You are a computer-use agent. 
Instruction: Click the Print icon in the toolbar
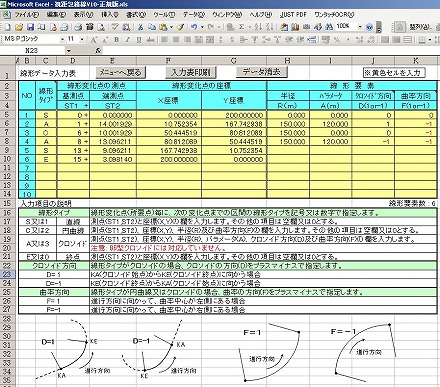78,27
